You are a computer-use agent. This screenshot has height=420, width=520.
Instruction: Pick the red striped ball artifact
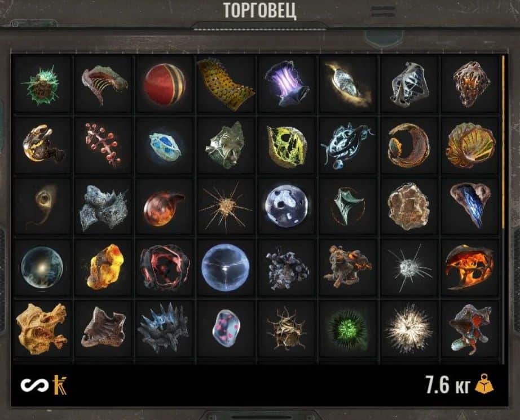pos(165,84)
